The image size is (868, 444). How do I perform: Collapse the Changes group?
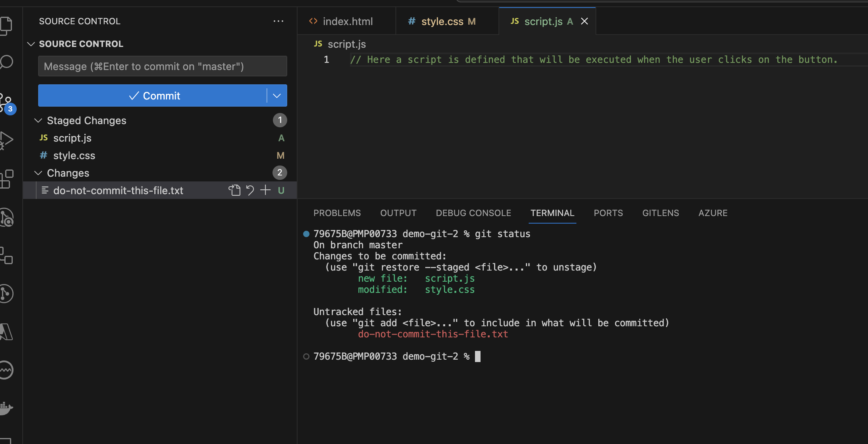pos(38,173)
